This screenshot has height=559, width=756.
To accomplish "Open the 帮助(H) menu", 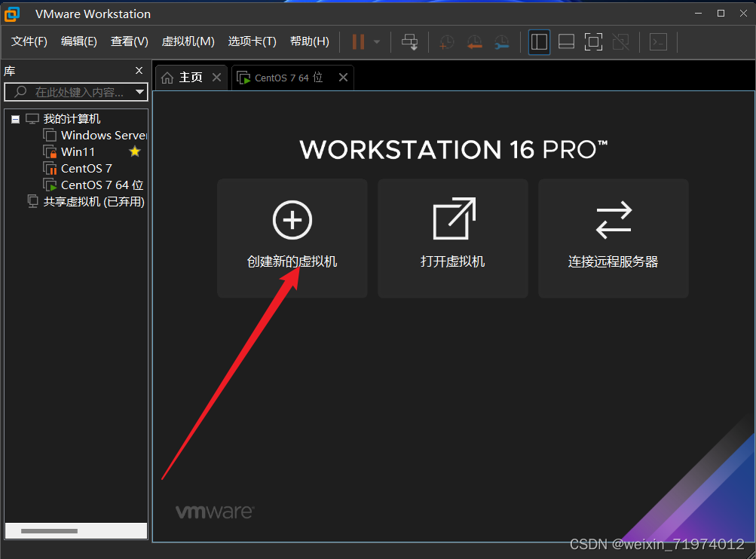I will [x=310, y=41].
